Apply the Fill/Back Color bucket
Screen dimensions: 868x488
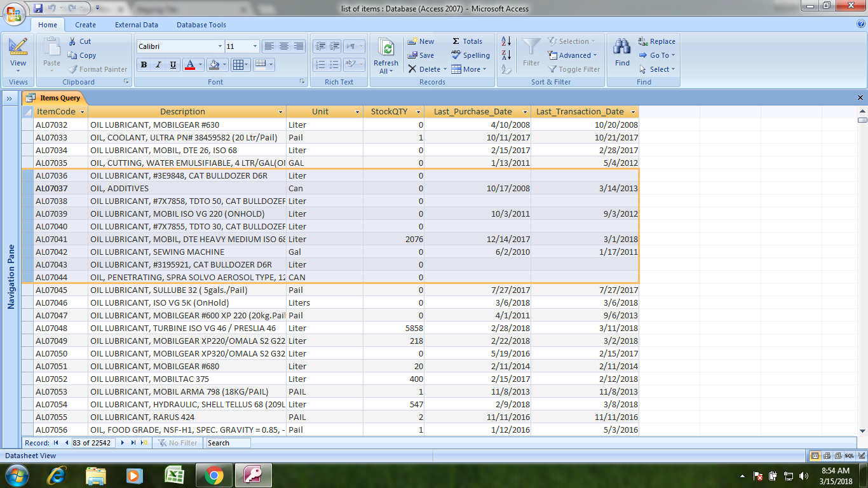[214, 65]
